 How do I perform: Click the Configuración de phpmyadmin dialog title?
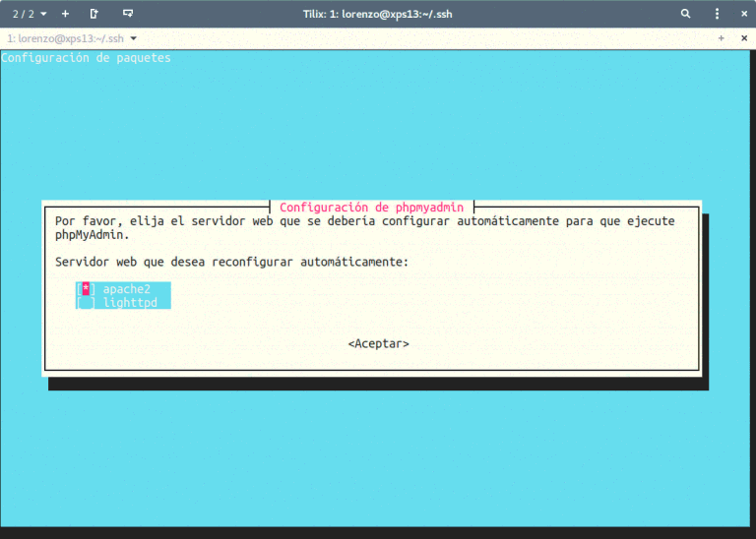click(x=371, y=208)
